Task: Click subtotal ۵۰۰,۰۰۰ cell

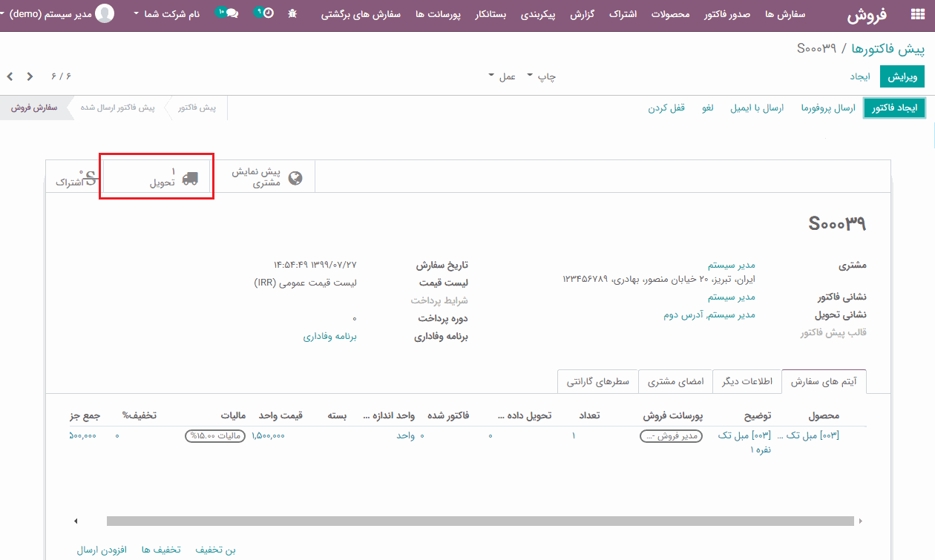Action: click(82, 435)
